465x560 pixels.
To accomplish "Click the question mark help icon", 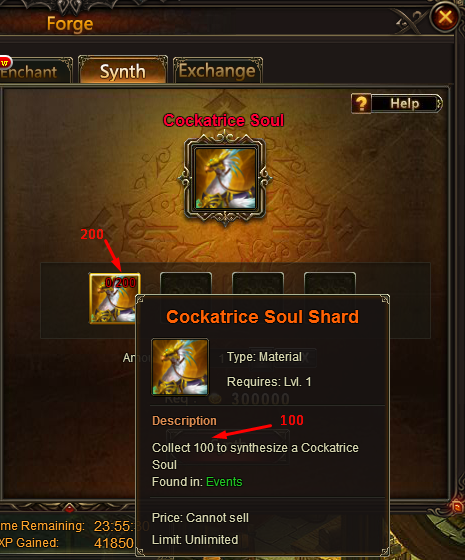I will (361, 104).
